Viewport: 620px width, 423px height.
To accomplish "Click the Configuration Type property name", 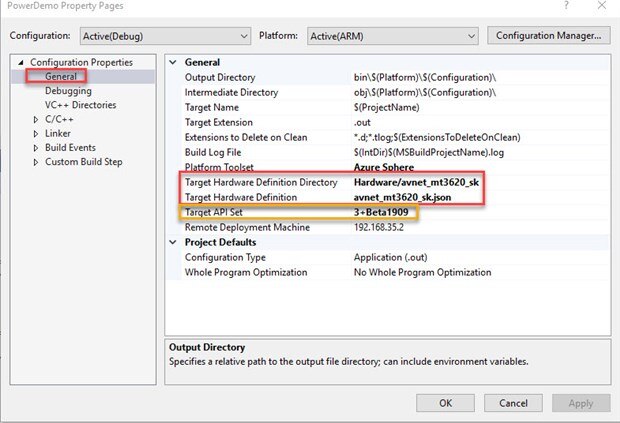I will pos(225,257).
